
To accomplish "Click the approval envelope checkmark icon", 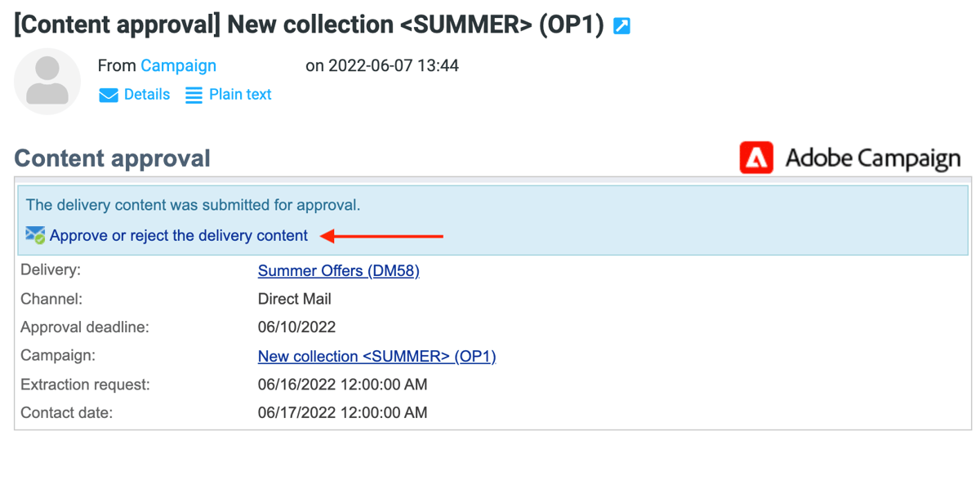I will 35,236.
